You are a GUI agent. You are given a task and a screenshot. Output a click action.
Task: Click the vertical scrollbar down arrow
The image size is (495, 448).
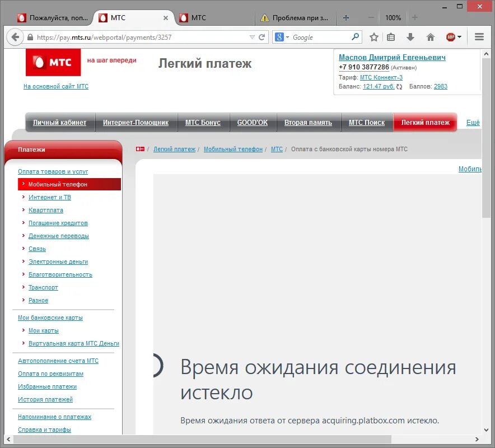(x=487, y=430)
